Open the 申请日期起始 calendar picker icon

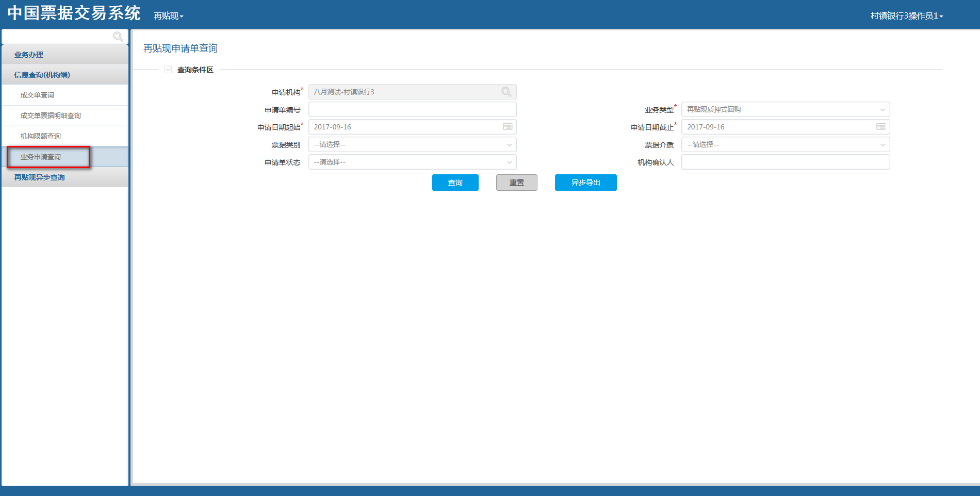tap(508, 127)
